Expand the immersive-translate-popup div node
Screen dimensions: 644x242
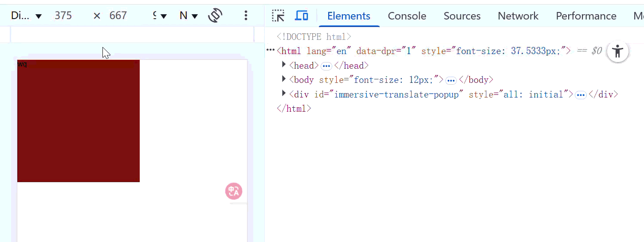[284, 94]
